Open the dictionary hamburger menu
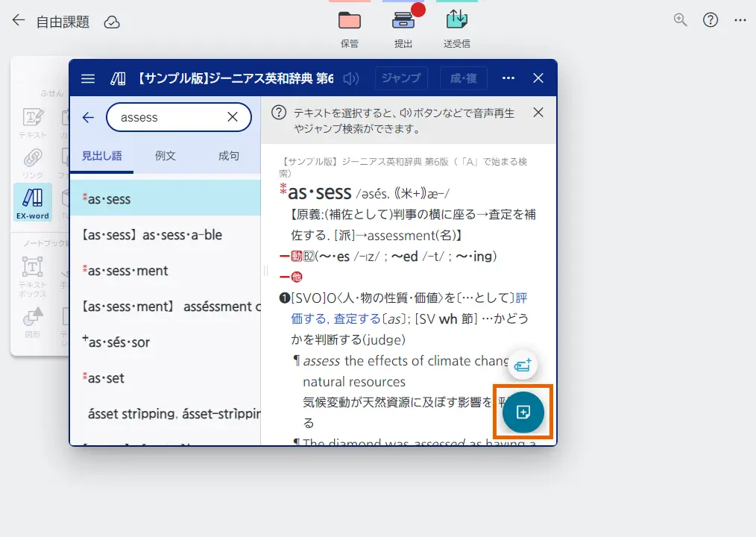Viewport: 756px width, 537px height. click(x=87, y=78)
